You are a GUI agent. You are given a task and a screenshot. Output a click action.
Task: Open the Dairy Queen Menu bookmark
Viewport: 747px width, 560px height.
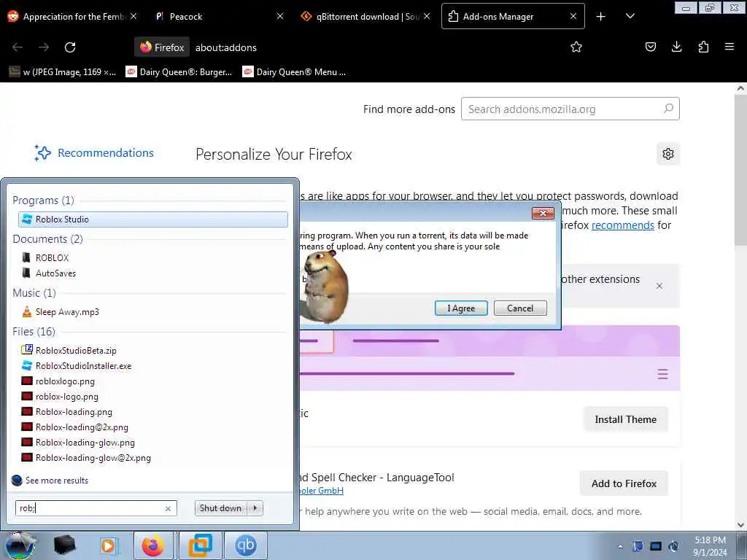295,72
